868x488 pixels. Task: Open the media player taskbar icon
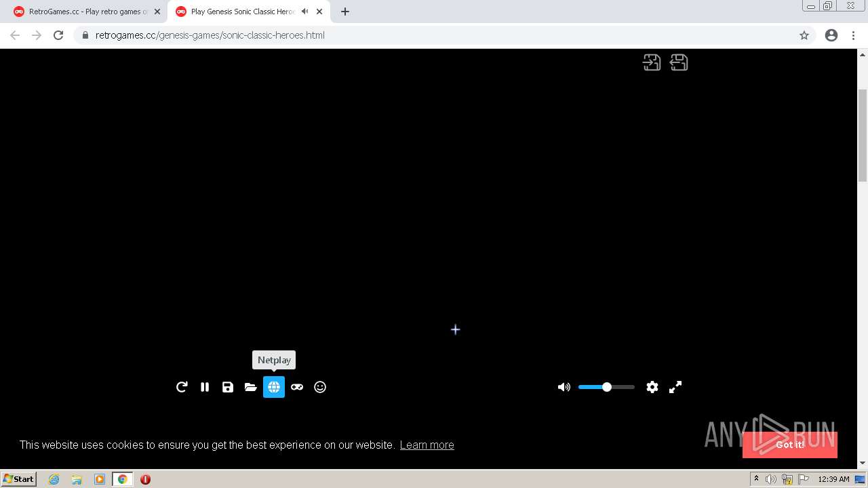(100, 479)
